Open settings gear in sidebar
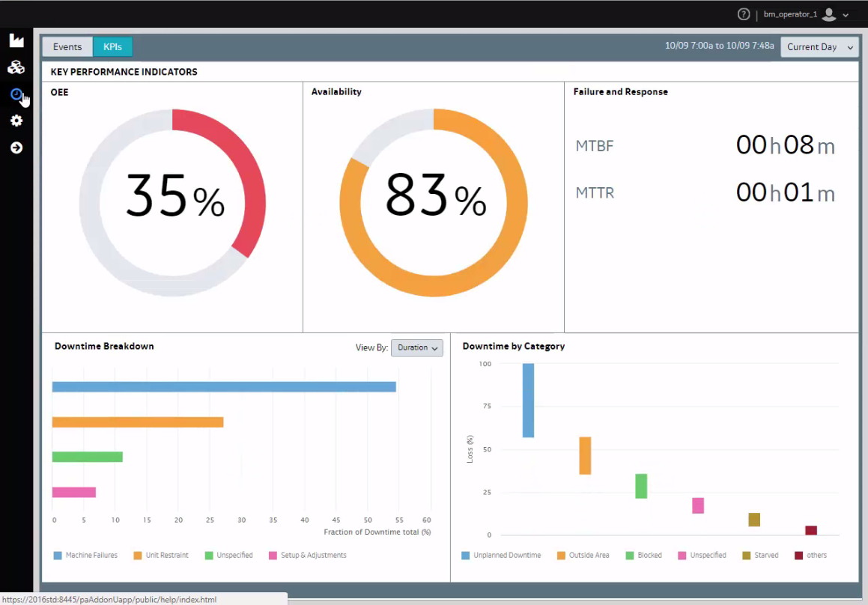This screenshot has width=868, height=605. coord(16,121)
